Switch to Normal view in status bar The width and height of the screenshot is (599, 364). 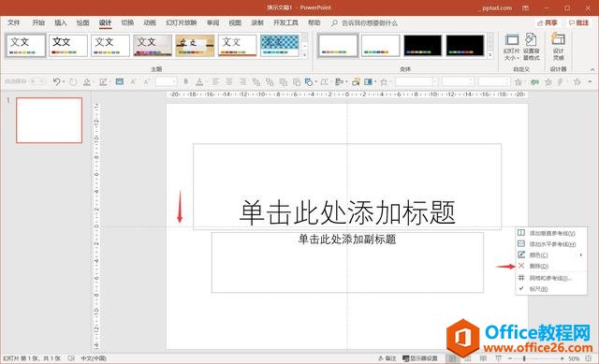coord(452,358)
